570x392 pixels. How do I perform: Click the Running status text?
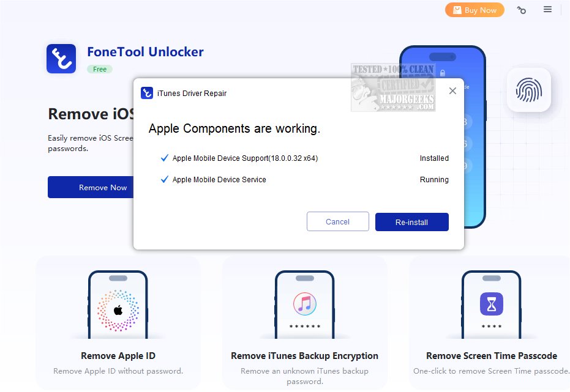tap(434, 180)
